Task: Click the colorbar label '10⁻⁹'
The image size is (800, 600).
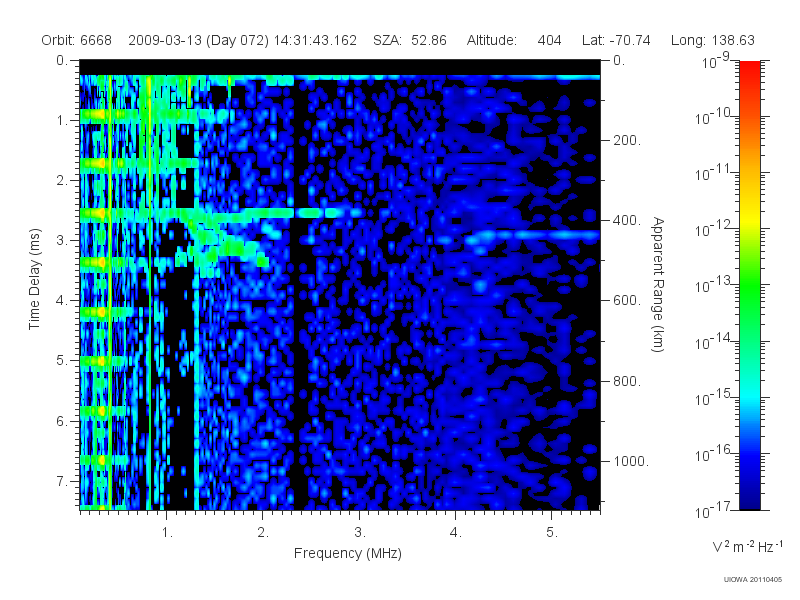Action: tap(716, 60)
